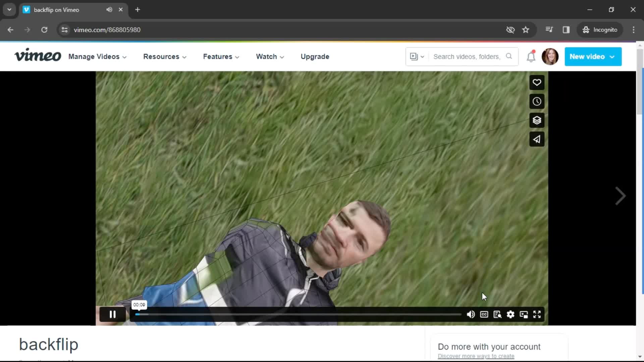This screenshot has width=644, height=362.
Task: Bookmark this page with star icon
Action: 526,30
